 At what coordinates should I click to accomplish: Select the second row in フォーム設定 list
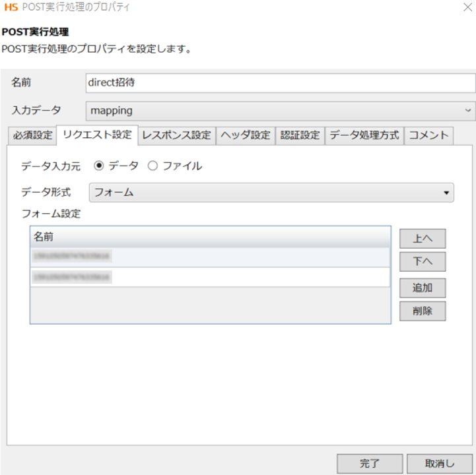click(x=210, y=277)
